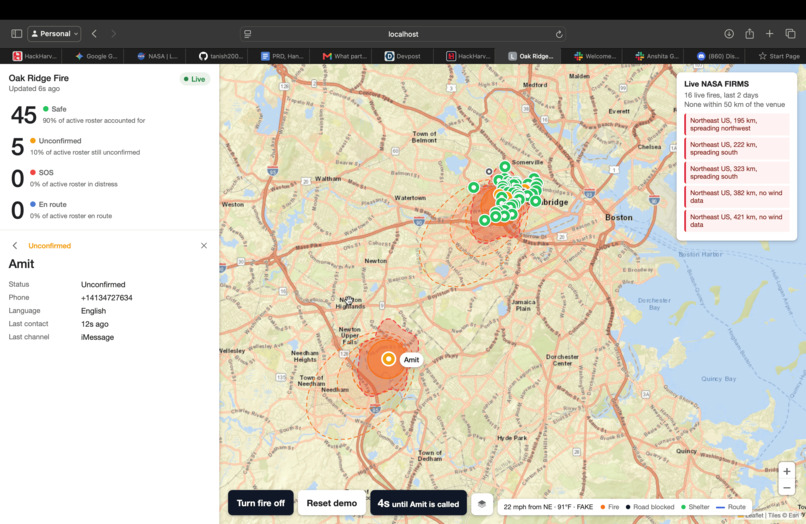This screenshot has width=806, height=524.
Task: Switch to the Google G... tab
Action: point(96,56)
